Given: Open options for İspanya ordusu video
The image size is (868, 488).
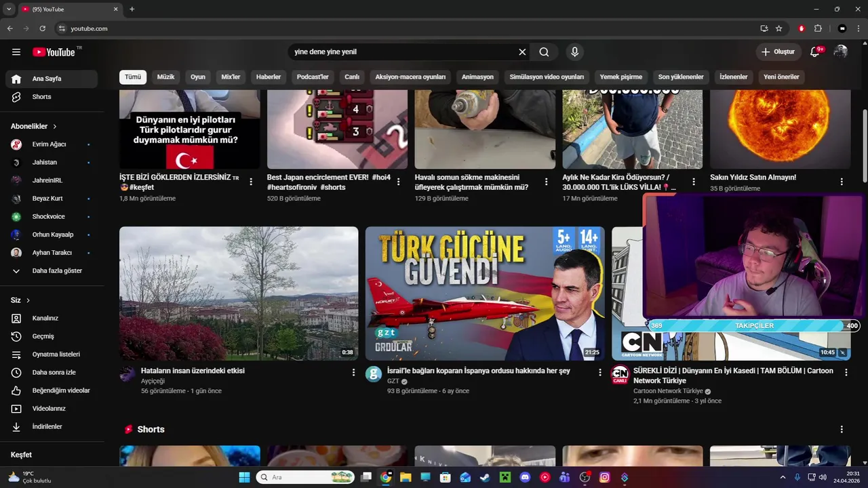Looking at the screenshot, I should click(599, 372).
